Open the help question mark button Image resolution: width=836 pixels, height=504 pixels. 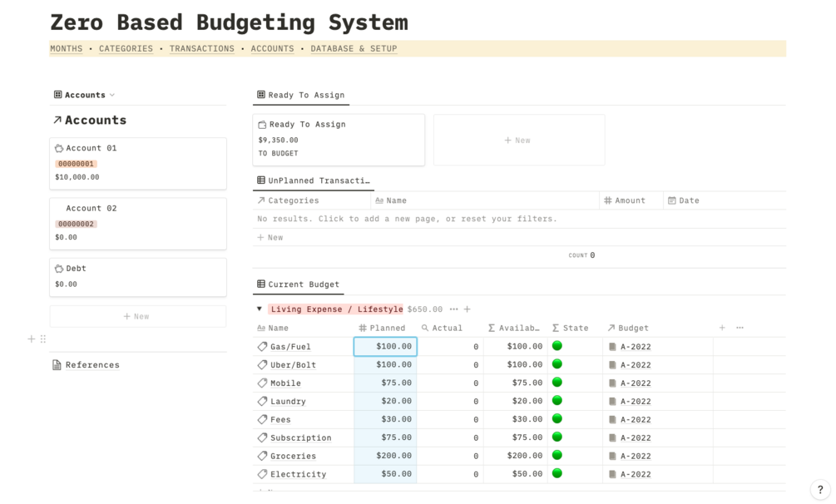click(820, 489)
